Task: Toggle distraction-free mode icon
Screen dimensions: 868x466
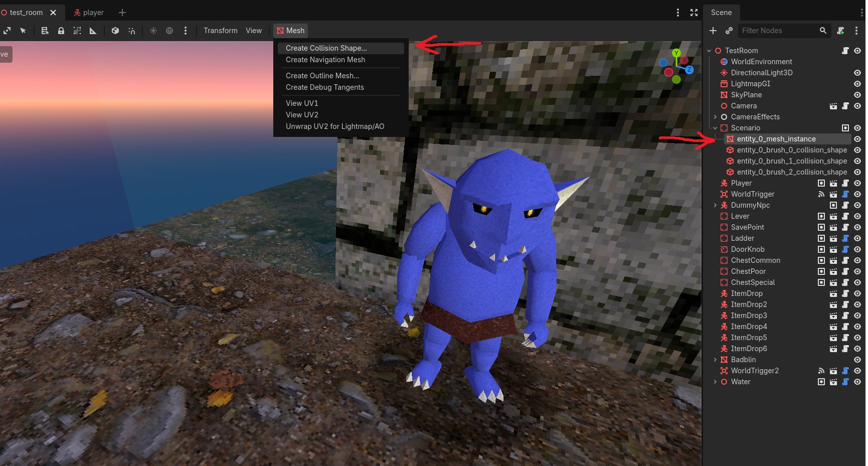Action: (694, 13)
